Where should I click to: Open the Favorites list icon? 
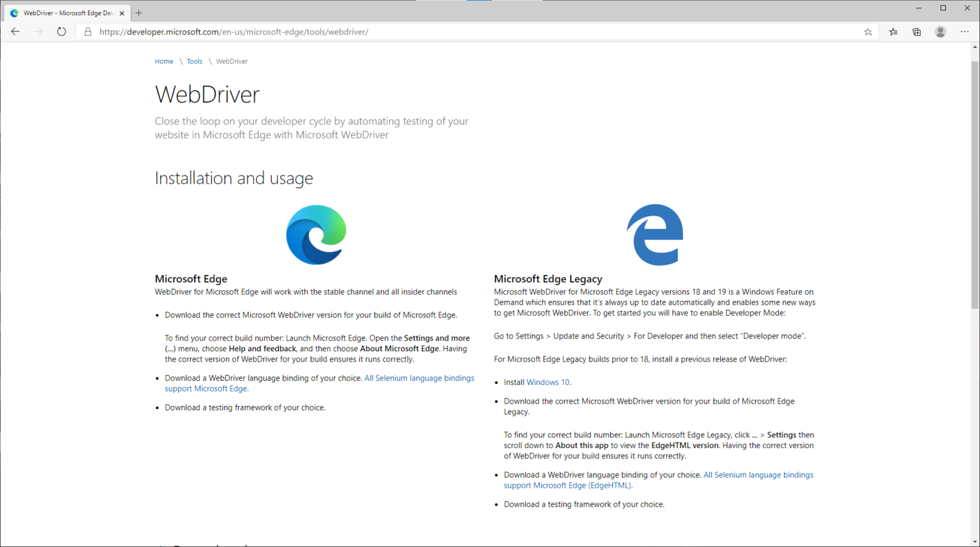coord(893,32)
